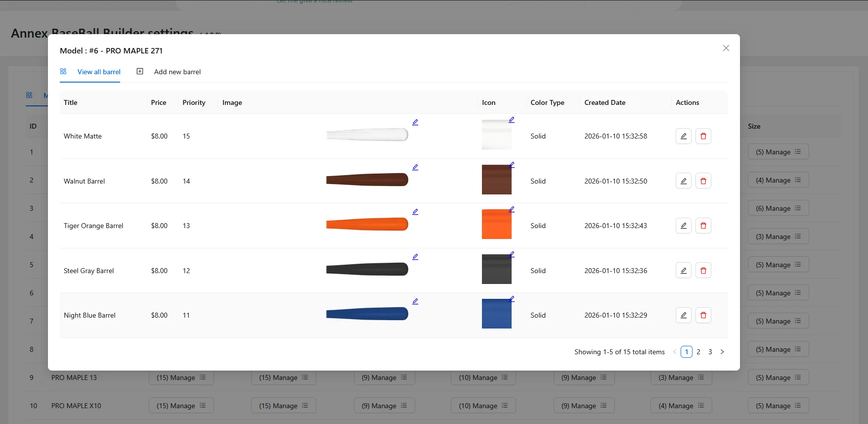
Task: Change the White Matte barrel image
Action: coord(415,122)
